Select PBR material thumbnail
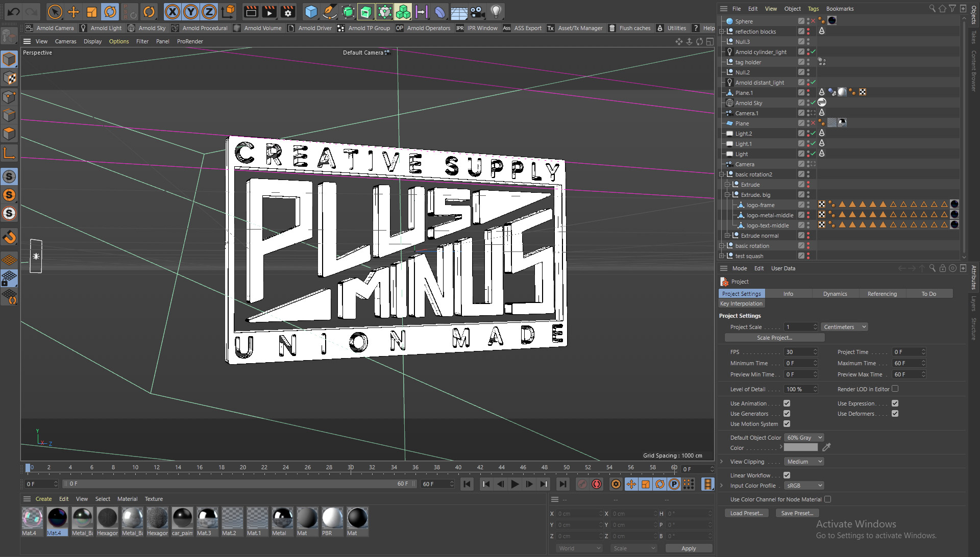 (x=332, y=521)
